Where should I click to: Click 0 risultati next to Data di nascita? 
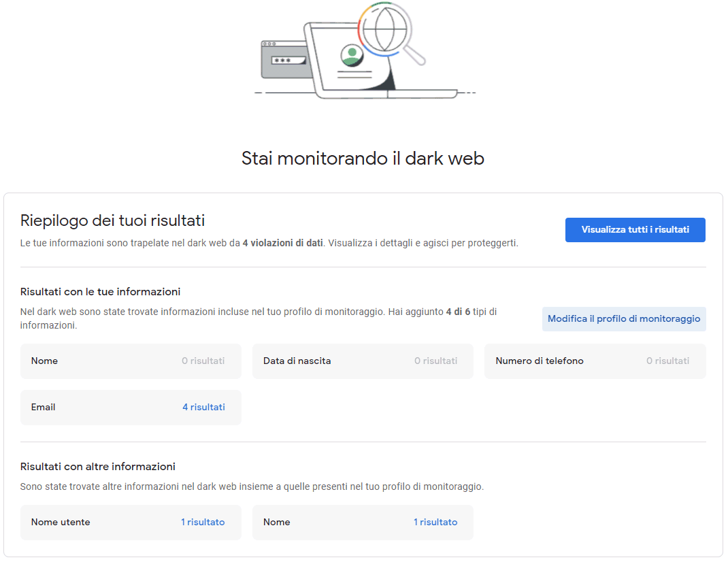click(435, 361)
